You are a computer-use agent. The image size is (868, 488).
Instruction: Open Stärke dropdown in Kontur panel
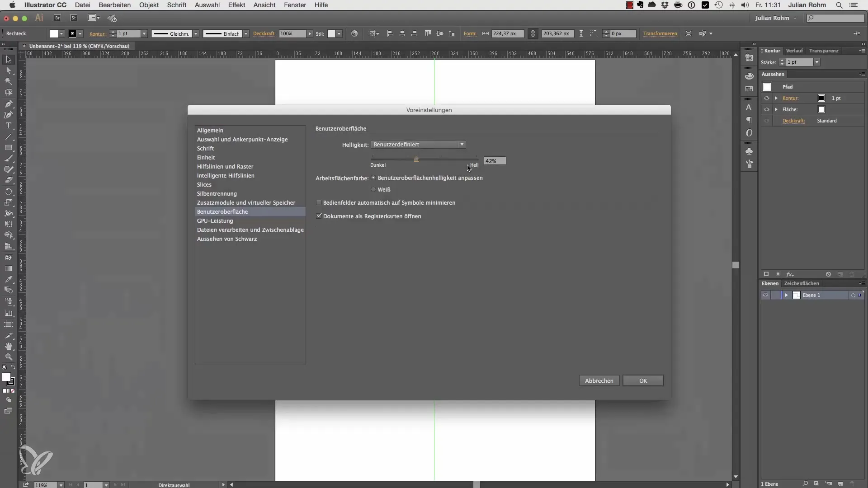click(817, 62)
